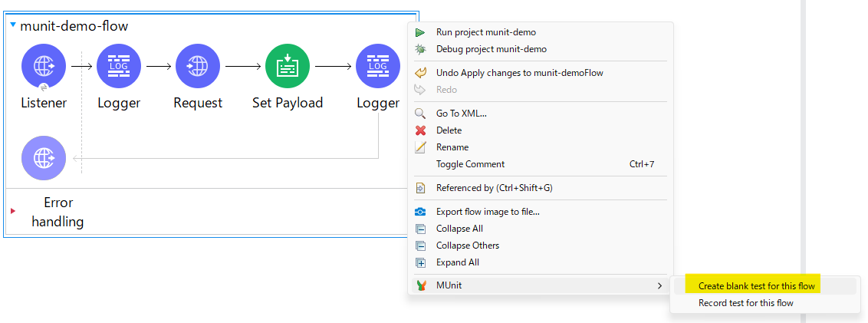Click the Rename pencil icon
Screen dimensions: 868x323
pyautogui.click(x=421, y=147)
